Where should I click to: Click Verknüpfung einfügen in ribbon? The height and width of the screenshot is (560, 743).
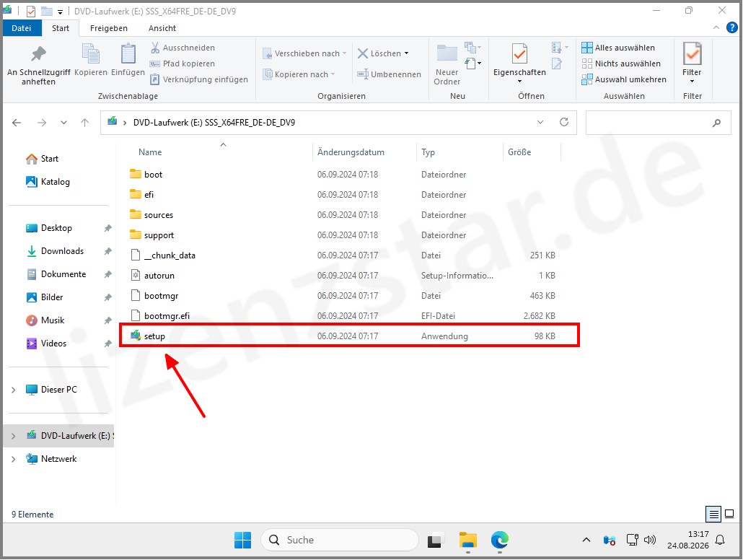(x=199, y=79)
